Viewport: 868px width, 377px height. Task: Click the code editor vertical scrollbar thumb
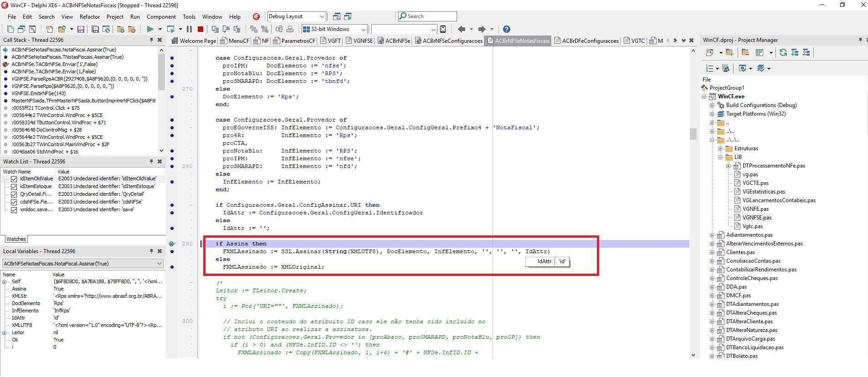point(693,133)
